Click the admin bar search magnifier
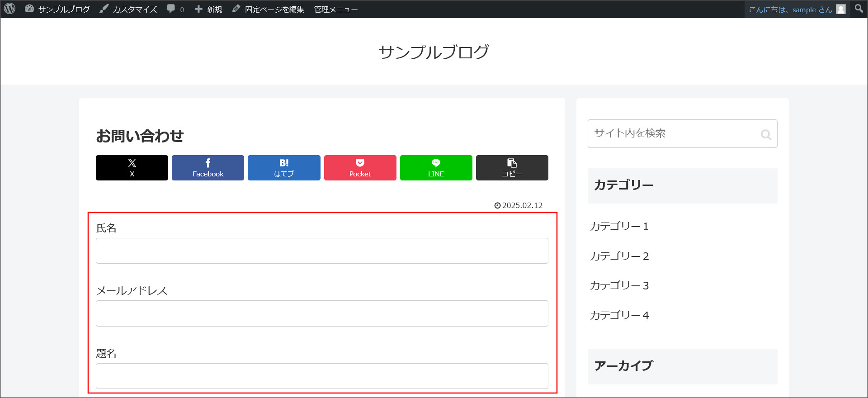Image resolution: width=868 pixels, height=398 pixels. coord(859,9)
